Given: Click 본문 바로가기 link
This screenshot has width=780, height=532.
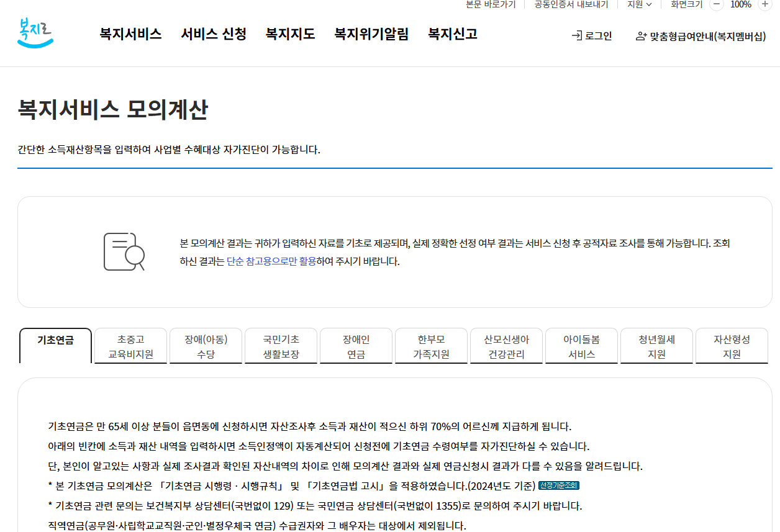Looking at the screenshot, I should [491, 4].
